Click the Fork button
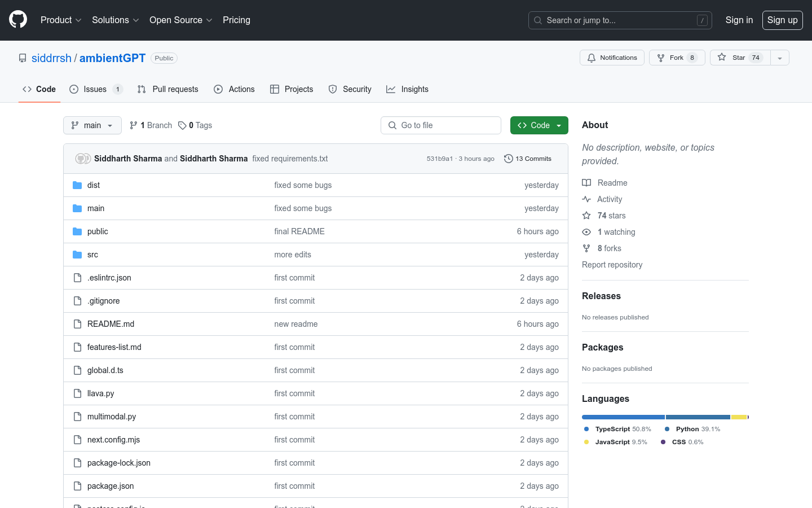 pos(677,58)
